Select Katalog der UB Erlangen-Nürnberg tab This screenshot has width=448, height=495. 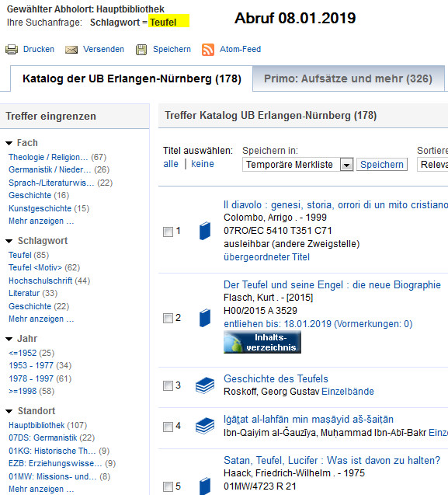[131, 78]
